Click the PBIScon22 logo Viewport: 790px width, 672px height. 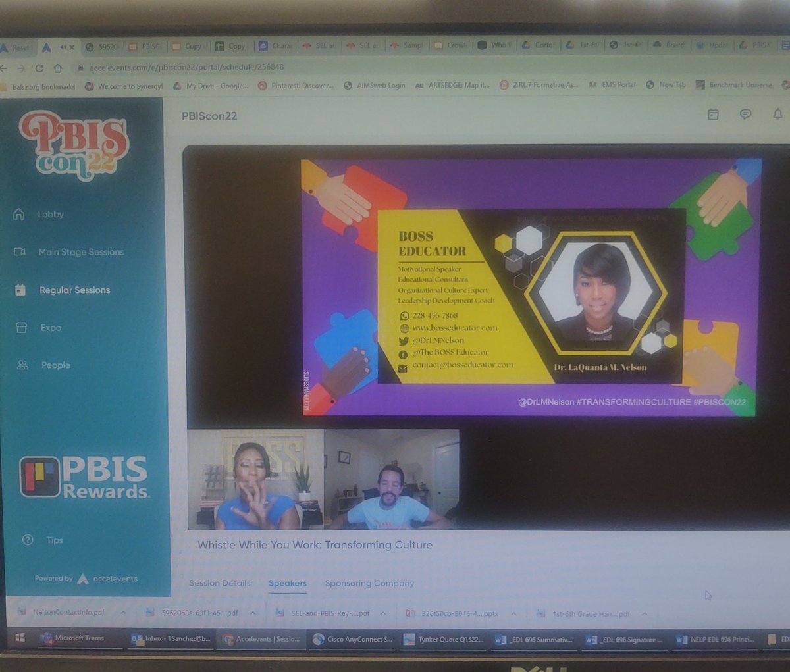(73, 145)
